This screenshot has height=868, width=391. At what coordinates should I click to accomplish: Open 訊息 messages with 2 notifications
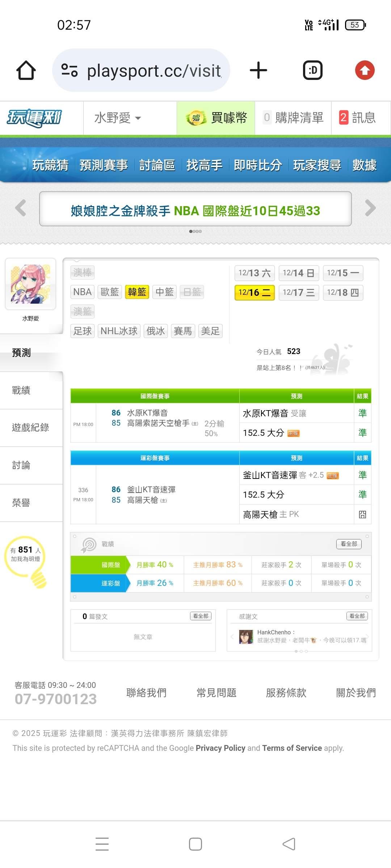pos(358,118)
